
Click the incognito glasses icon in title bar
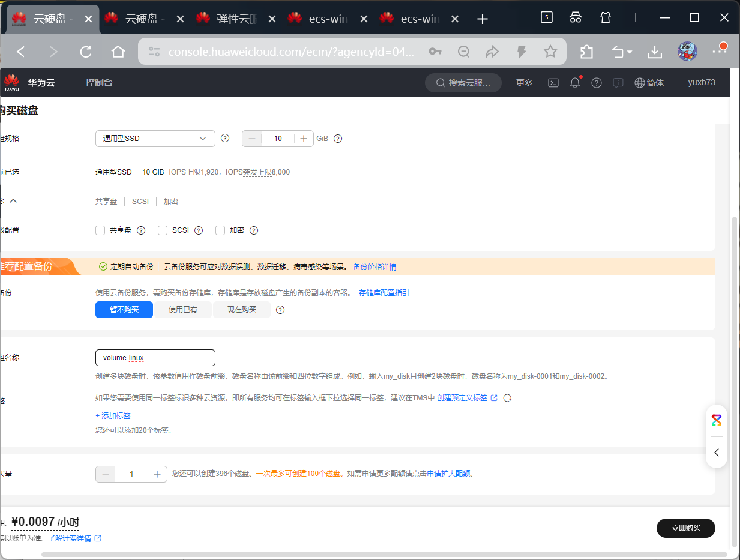click(576, 17)
